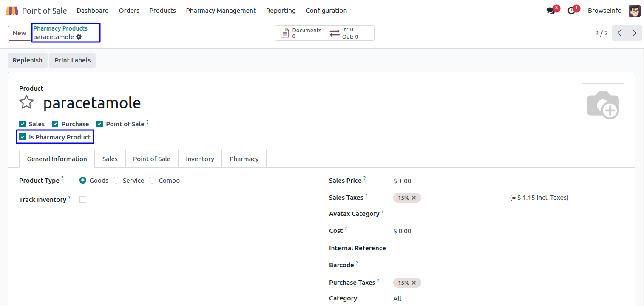
Task: Open the activities clock icon
Action: (x=571, y=11)
